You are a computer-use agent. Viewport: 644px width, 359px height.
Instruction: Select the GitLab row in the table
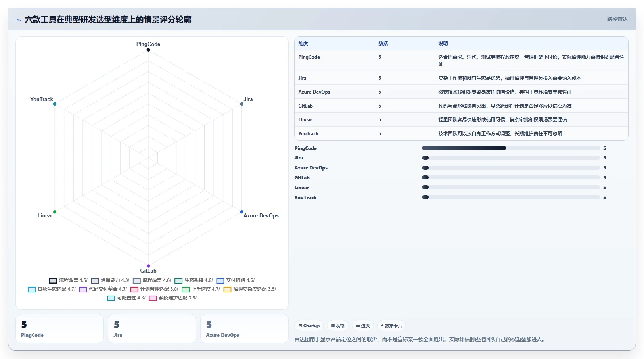pyautogui.click(x=461, y=106)
